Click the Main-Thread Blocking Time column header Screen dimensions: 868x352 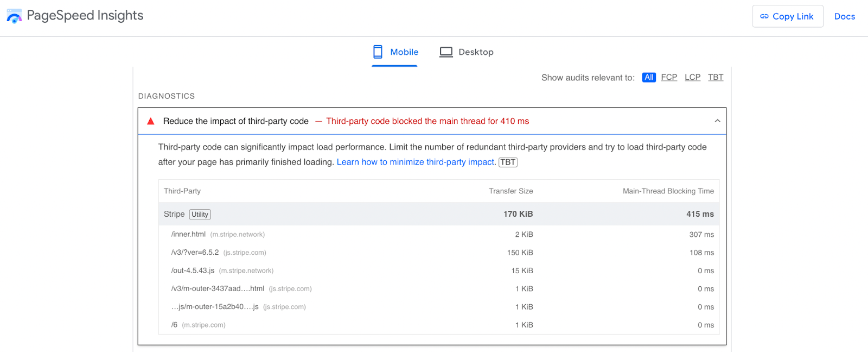coord(668,191)
